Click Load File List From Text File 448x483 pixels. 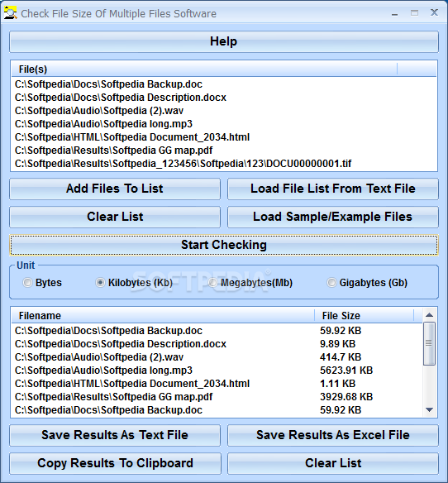point(333,189)
